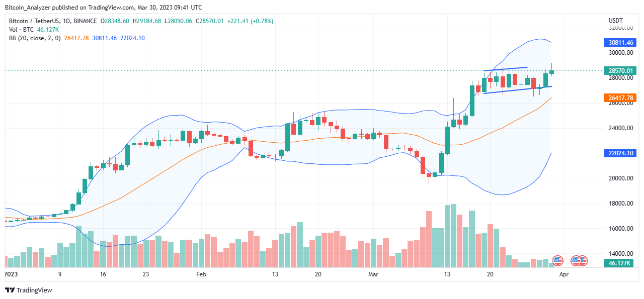This screenshot has width=644, height=299.
Task: Click the Feb label on time axis
Action: click(201, 274)
